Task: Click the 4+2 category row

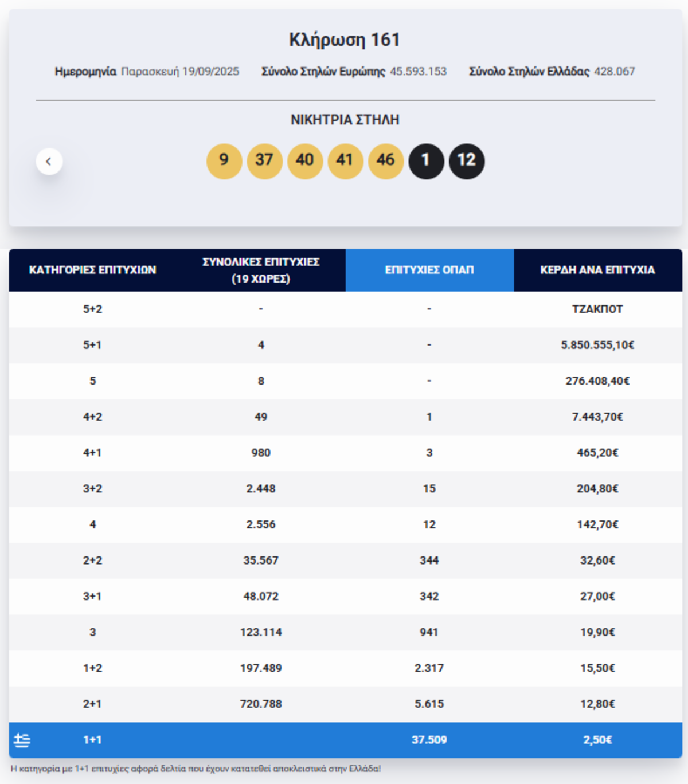Action: [346, 417]
